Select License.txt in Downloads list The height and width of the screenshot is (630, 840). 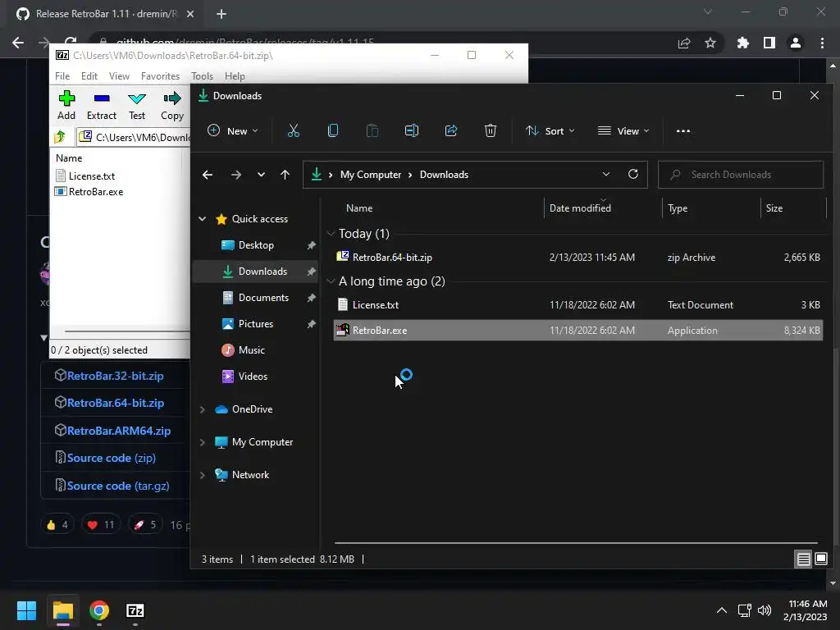click(x=578, y=305)
